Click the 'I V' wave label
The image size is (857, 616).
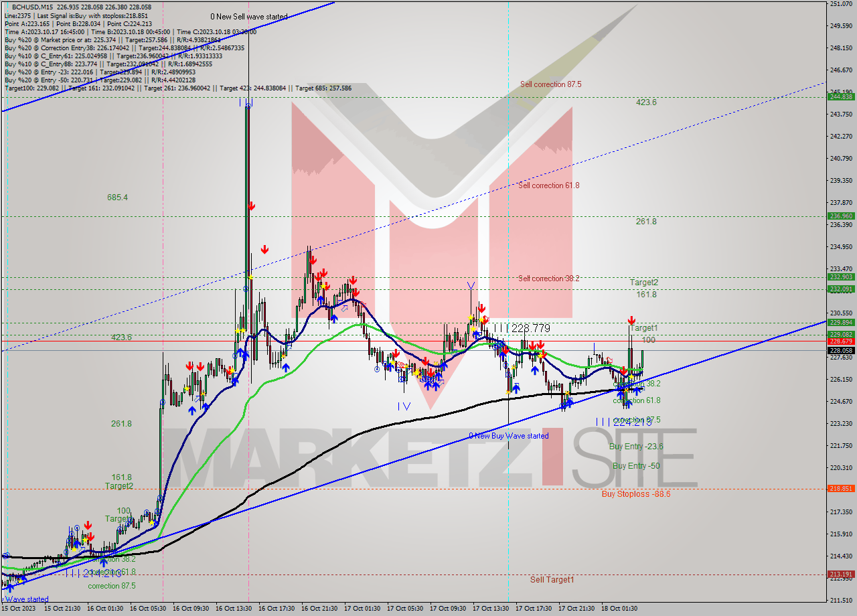pyautogui.click(x=404, y=406)
